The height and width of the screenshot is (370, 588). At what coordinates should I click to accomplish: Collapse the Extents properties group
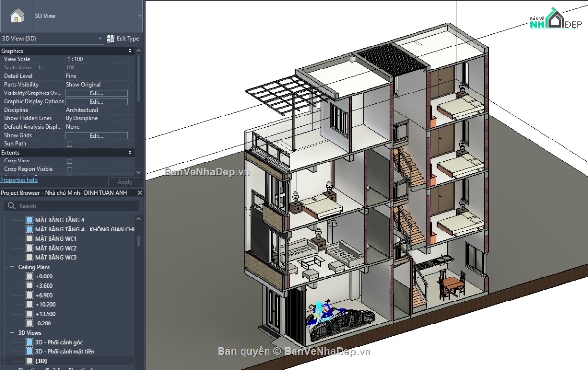point(130,153)
